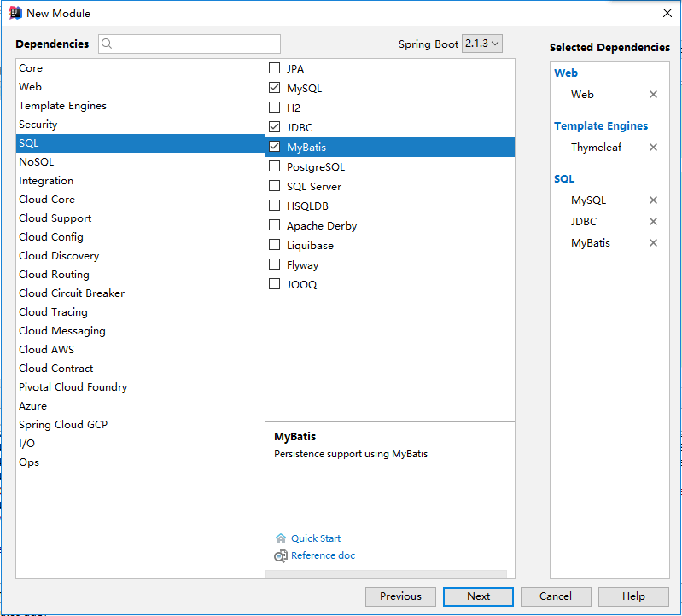Enable the JPA checkbox
Viewport: 682px width, 616px height.
click(x=275, y=68)
